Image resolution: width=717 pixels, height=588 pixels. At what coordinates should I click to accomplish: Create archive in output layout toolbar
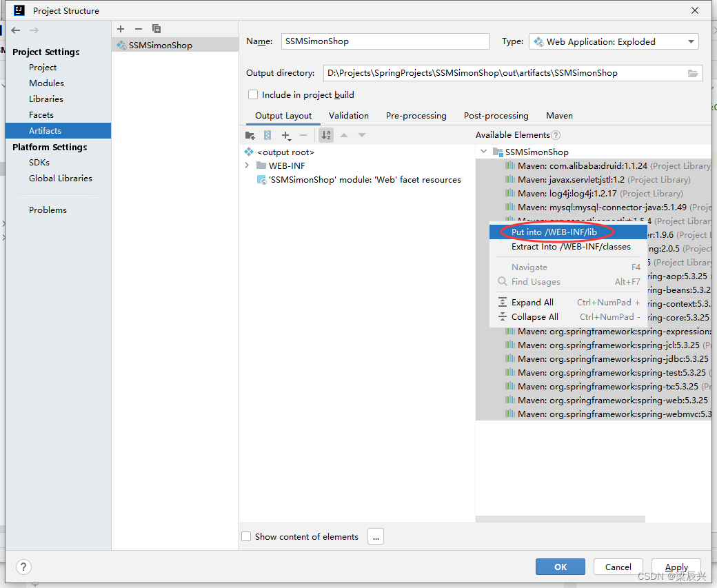[267, 135]
